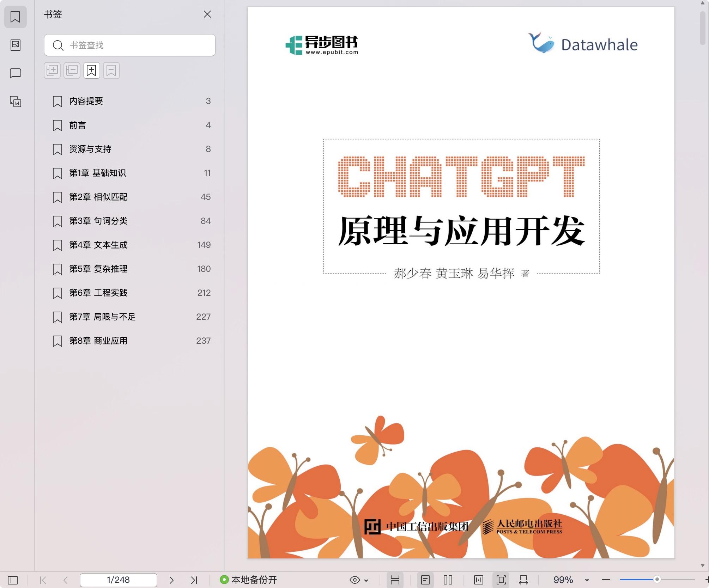The height and width of the screenshot is (588, 709).
Task: Open bookmark 第3章 句词分类
Action: [x=130, y=221]
